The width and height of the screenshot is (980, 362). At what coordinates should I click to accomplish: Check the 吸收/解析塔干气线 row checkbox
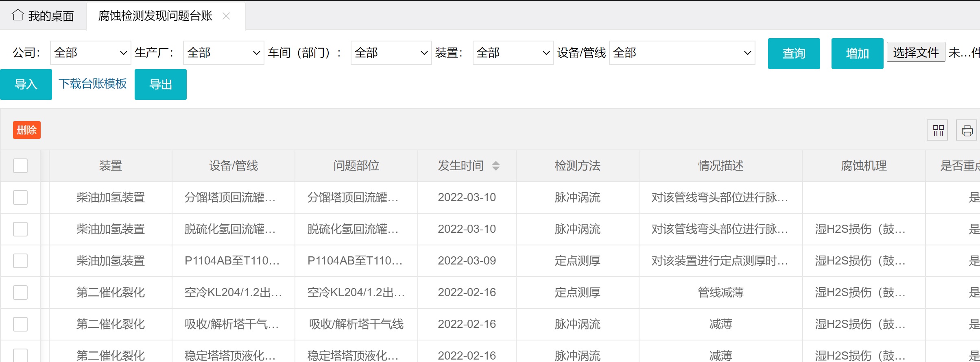tap(20, 324)
